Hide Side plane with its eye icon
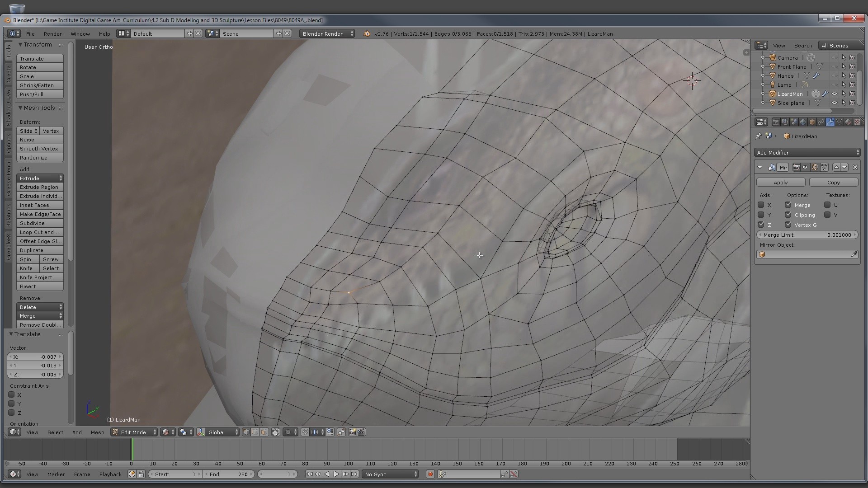This screenshot has width=868, height=488. pos(835,103)
